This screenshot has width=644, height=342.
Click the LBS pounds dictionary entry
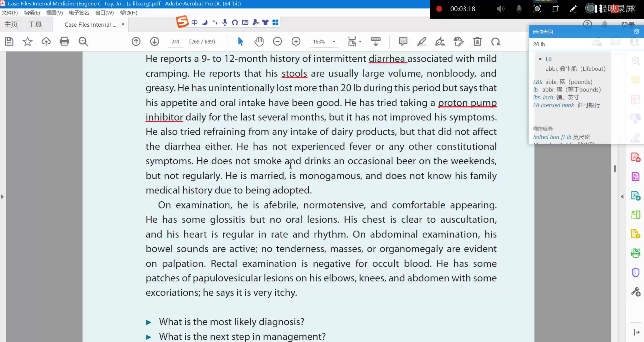(x=563, y=82)
